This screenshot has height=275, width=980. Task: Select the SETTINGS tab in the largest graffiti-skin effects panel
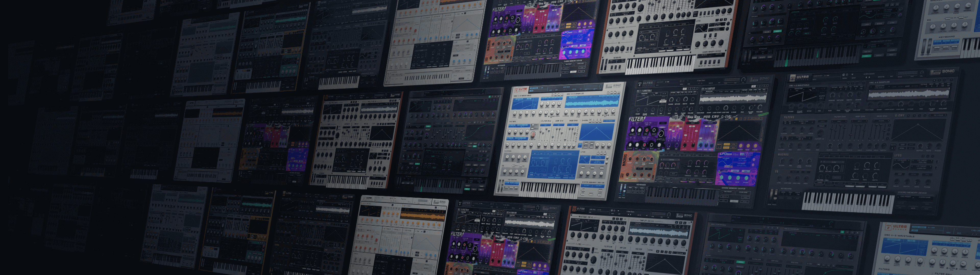pyautogui.click(x=707, y=155)
